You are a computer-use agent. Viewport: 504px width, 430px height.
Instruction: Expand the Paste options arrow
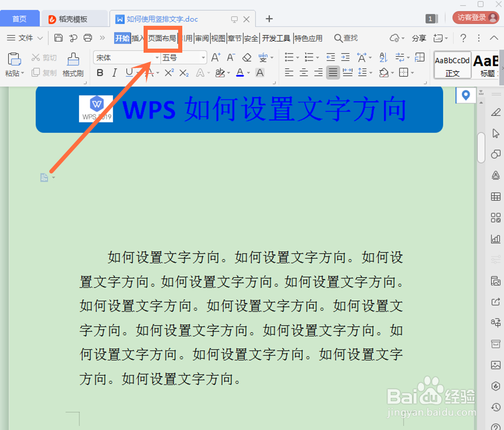pyautogui.click(x=23, y=73)
